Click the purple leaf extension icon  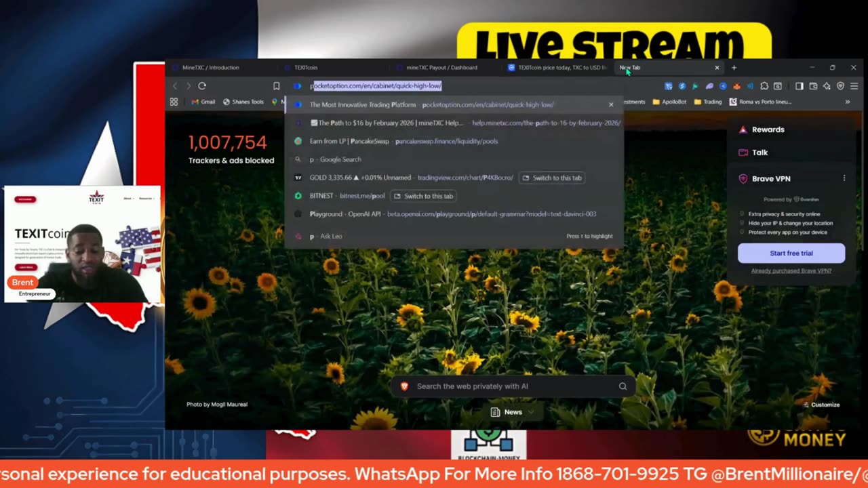pyautogui.click(x=709, y=86)
